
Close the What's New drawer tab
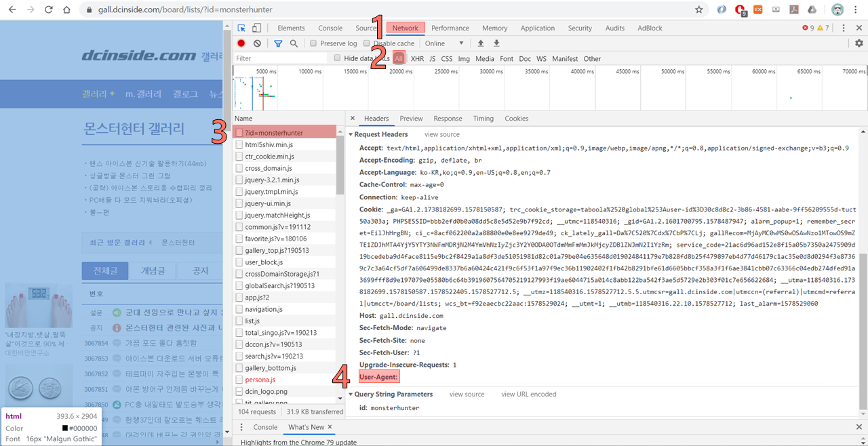[330, 427]
